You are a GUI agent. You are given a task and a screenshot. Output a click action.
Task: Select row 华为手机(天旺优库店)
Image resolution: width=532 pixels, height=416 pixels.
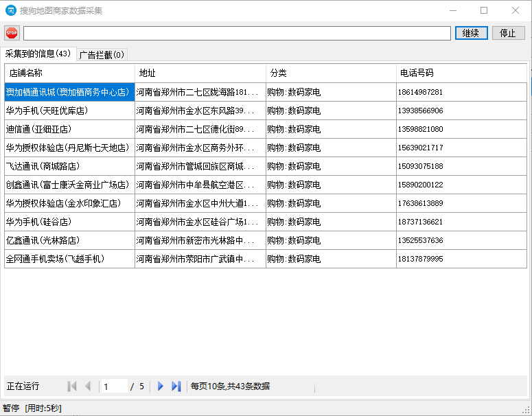266,111
